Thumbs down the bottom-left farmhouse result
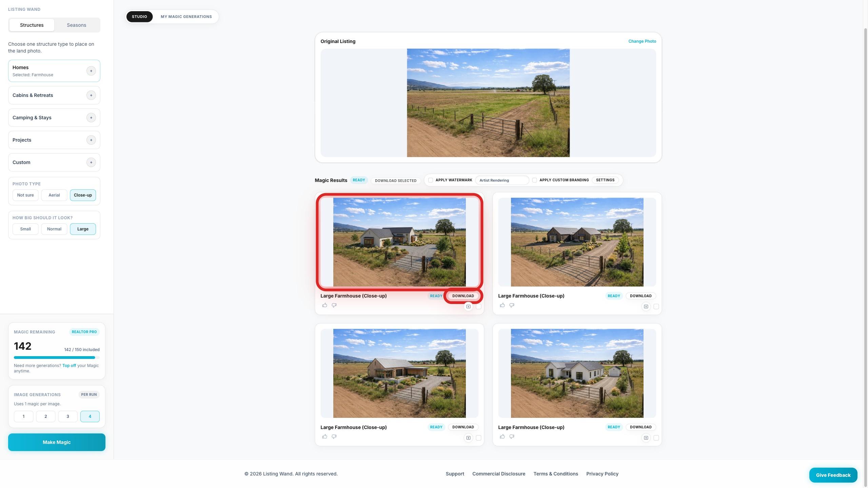868x488 pixels. tap(334, 436)
